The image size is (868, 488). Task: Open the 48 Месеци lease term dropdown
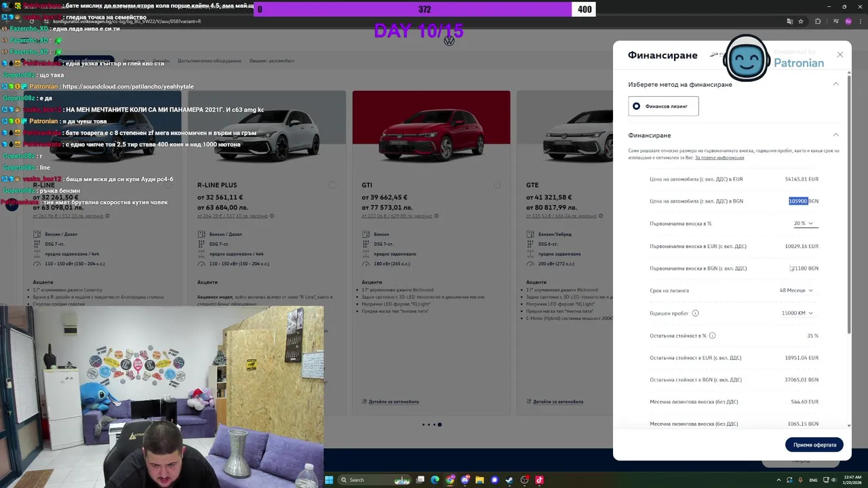coord(796,291)
